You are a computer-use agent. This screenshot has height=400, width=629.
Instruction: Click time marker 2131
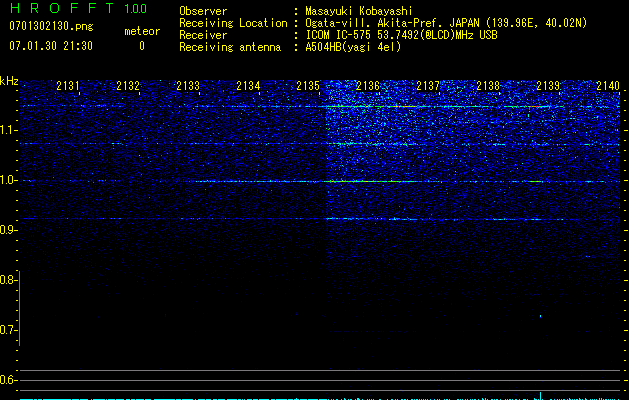tap(68, 86)
